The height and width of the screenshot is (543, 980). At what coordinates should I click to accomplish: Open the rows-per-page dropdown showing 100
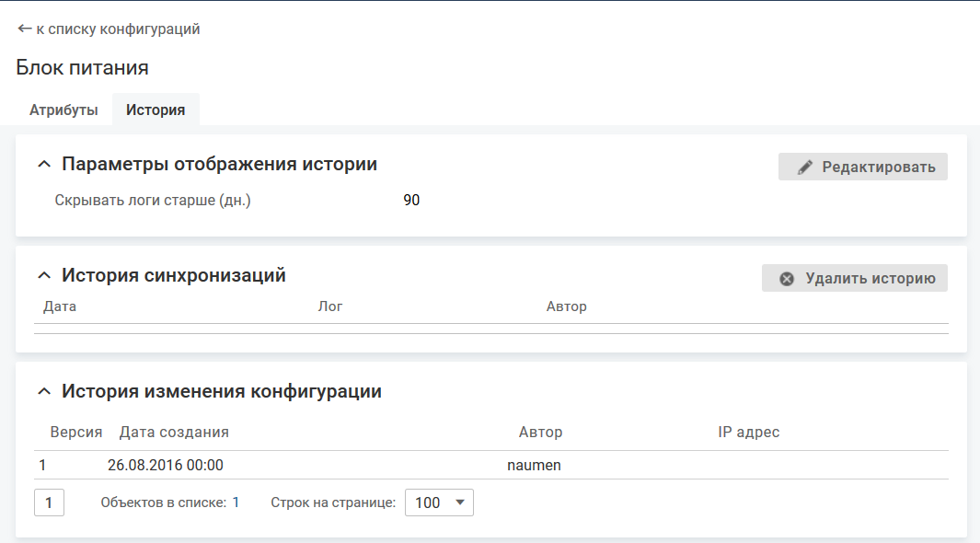tap(439, 503)
